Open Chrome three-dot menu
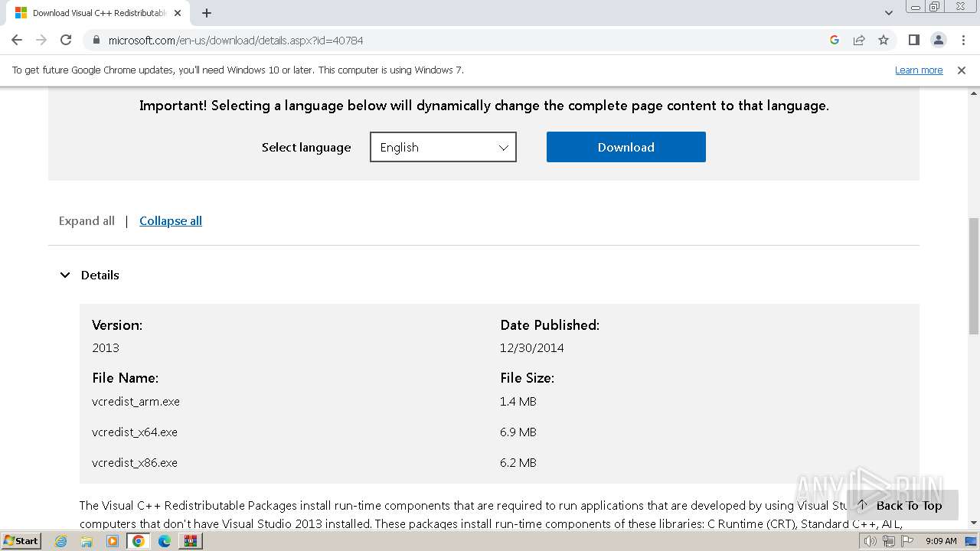 (963, 40)
